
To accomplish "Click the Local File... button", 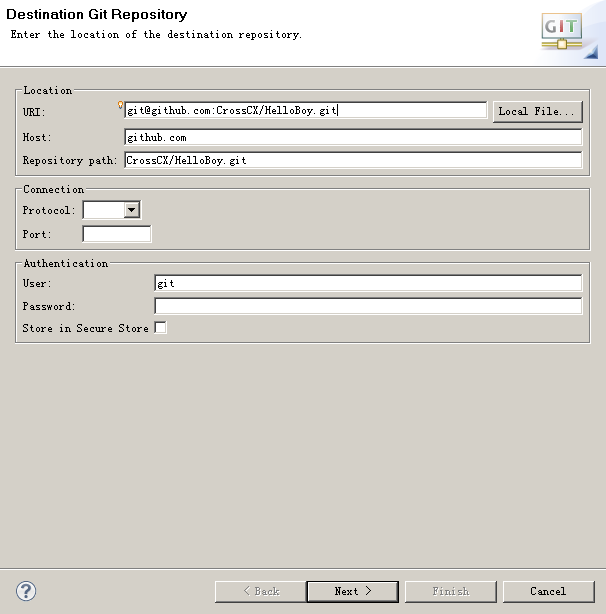I will pos(537,112).
